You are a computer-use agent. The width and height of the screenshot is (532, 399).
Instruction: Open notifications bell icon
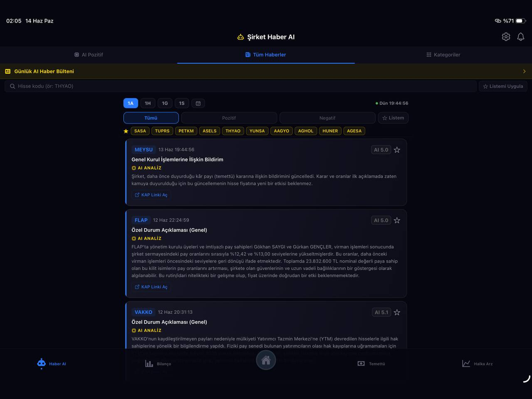pos(521,37)
